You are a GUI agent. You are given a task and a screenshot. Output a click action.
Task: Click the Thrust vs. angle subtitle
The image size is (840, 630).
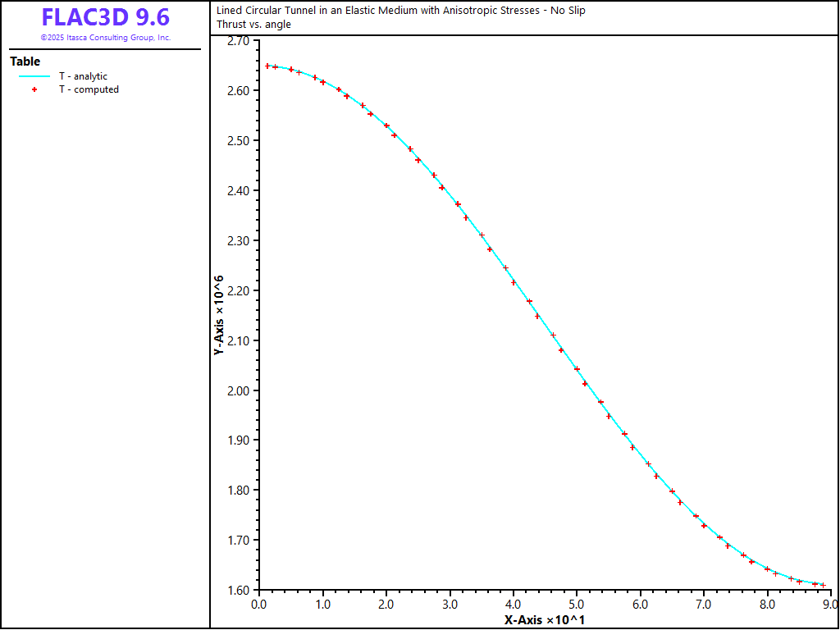[253, 24]
